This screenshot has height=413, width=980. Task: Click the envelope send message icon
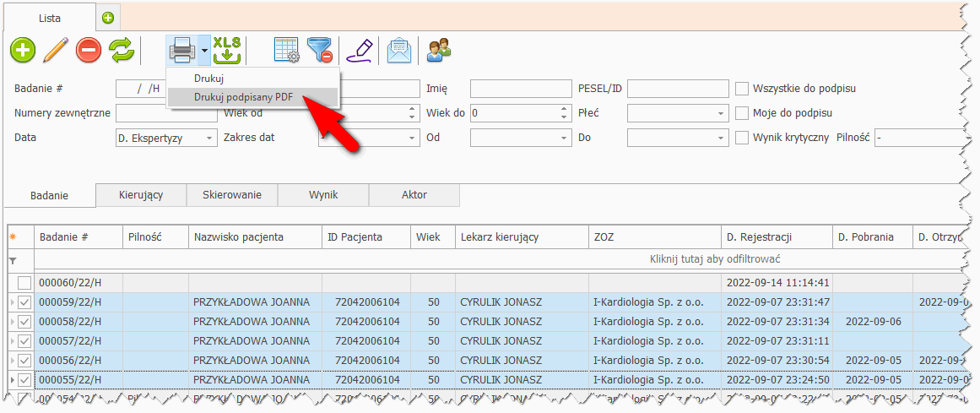pos(398,51)
